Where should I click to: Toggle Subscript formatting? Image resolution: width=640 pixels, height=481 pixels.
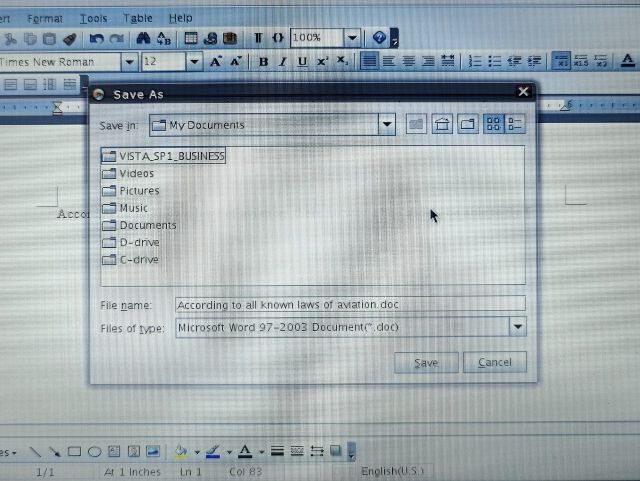pyautogui.click(x=342, y=61)
